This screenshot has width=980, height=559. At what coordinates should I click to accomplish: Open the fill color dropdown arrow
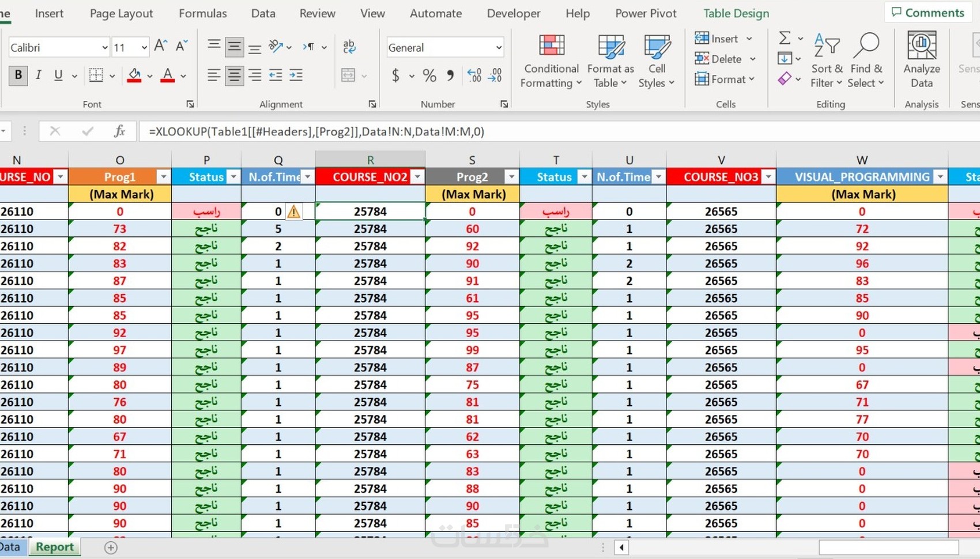[x=150, y=75]
